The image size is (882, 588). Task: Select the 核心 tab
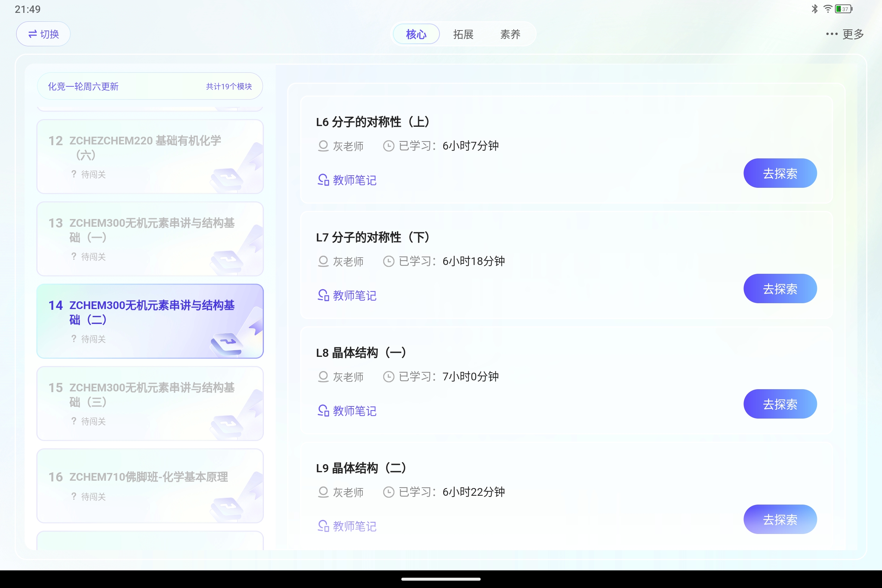pyautogui.click(x=416, y=34)
